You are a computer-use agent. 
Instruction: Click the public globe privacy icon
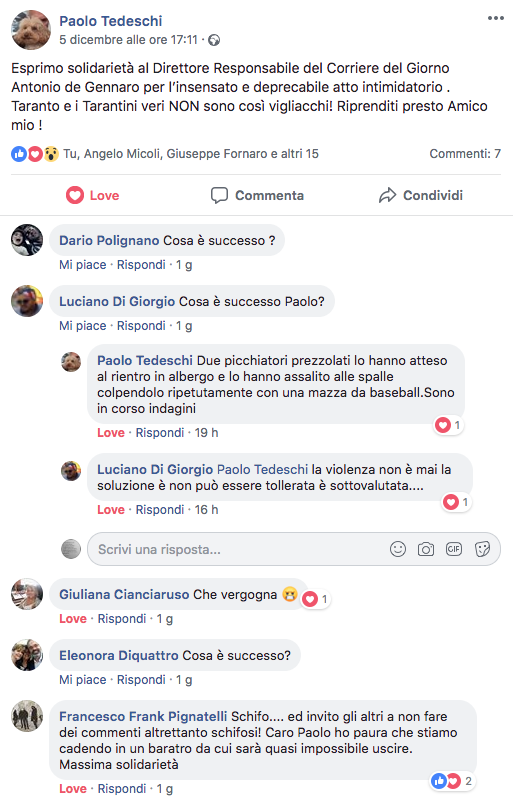tap(214, 40)
